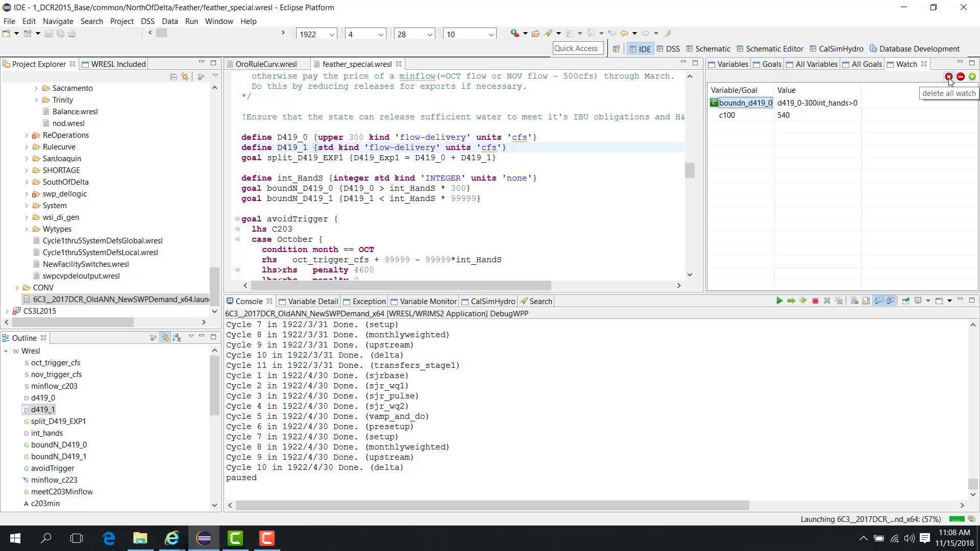Switch to Database Development perspective

(914, 49)
